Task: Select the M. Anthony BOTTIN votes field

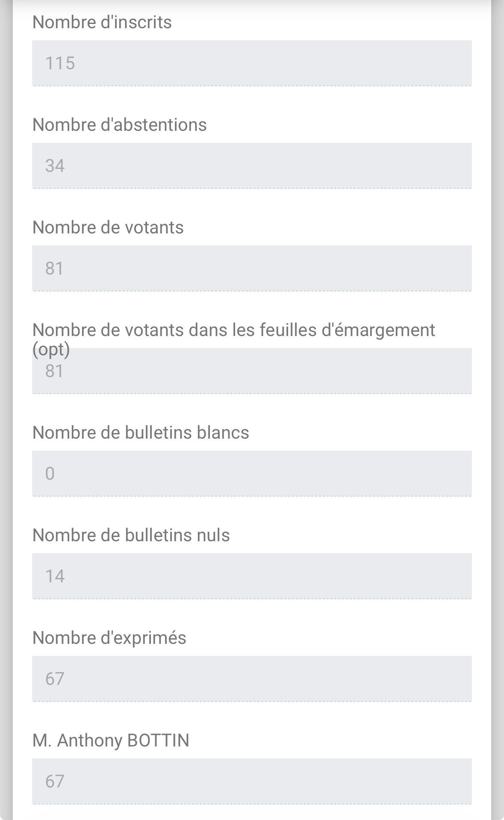Action: (252, 782)
